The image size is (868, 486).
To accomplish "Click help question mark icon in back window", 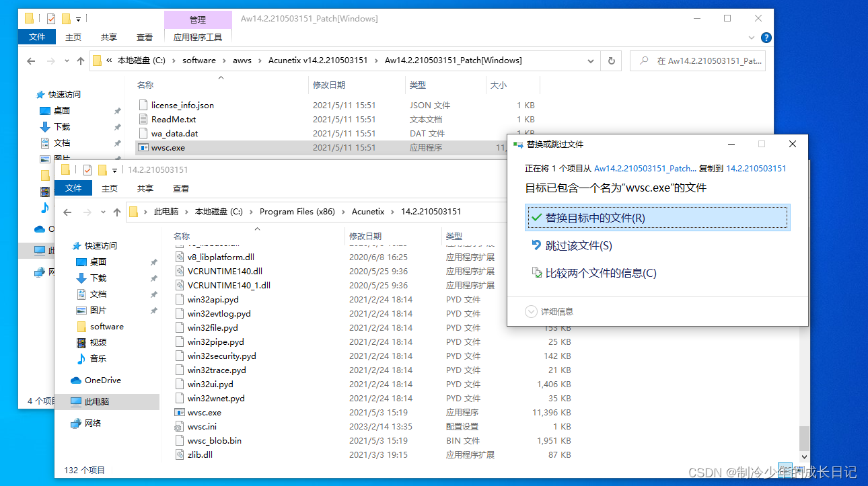I will click(x=766, y=38).
